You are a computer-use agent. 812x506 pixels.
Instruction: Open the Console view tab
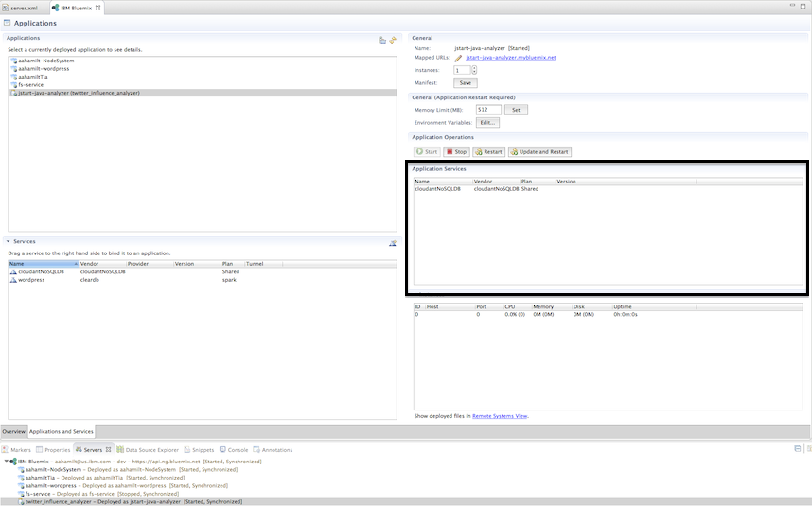234,449
